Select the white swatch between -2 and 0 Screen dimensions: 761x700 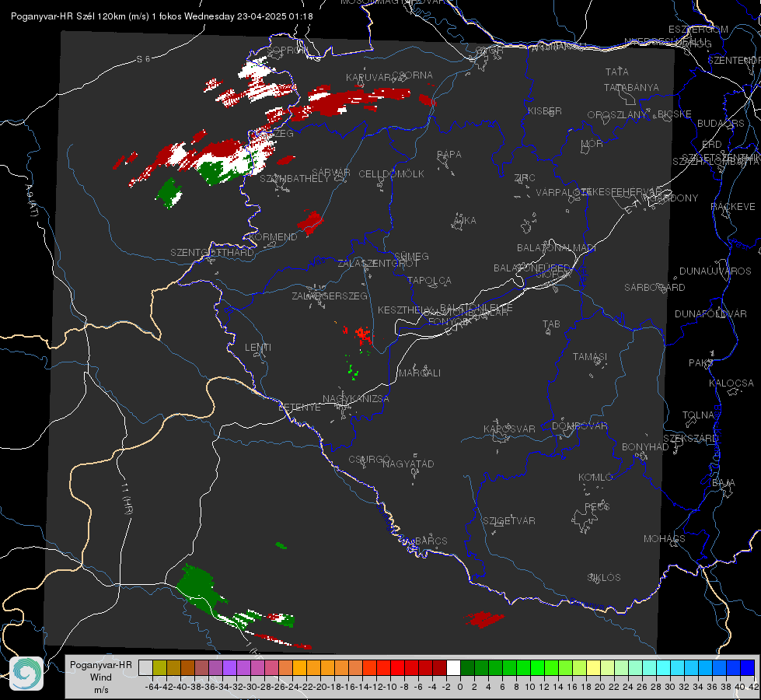(453, 667)
